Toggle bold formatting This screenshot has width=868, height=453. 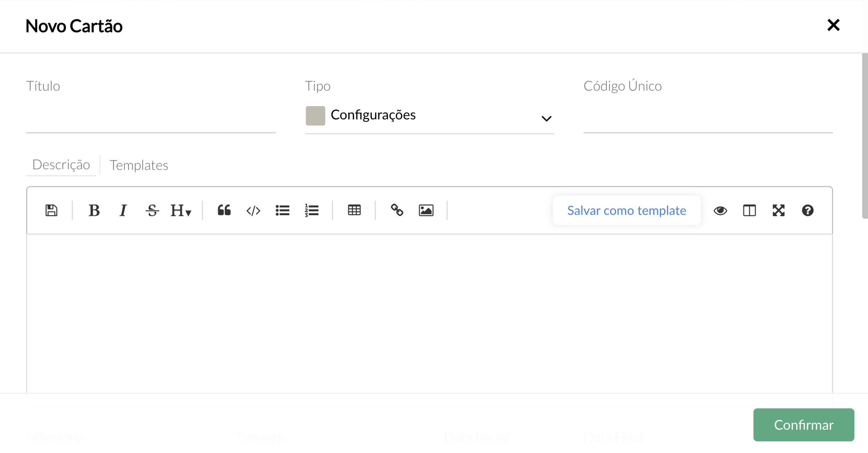(94, 210)
